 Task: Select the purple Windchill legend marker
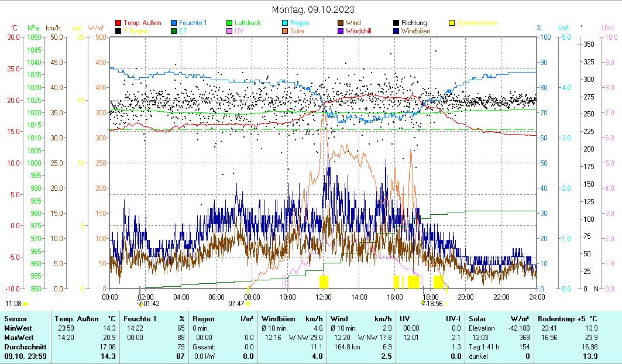point(341,31)
